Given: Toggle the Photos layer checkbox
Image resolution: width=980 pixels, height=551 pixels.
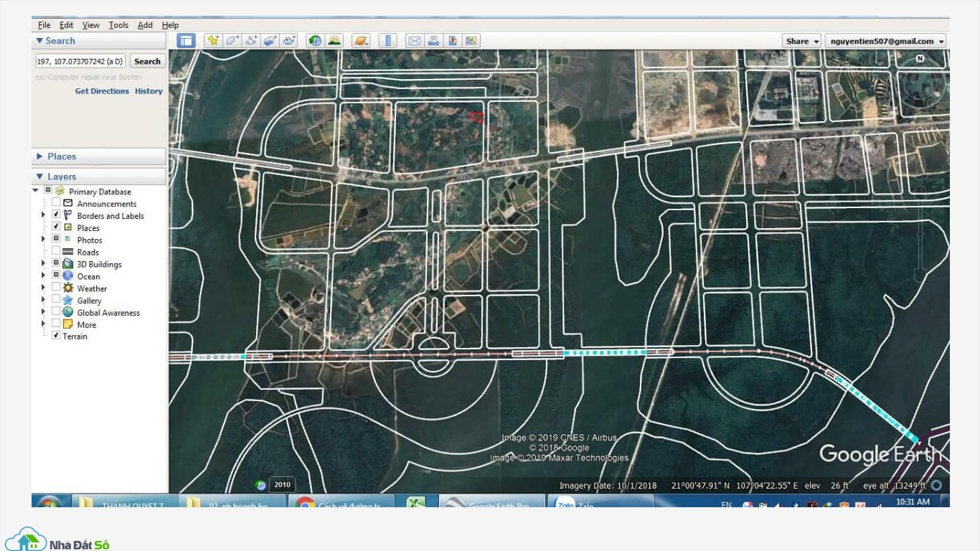Looking at the screenshot, I should point(56,240).
